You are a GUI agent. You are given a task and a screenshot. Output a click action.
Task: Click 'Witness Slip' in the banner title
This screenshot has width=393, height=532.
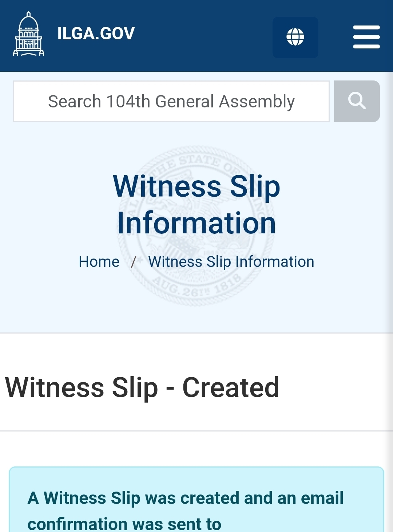(196, 186)
